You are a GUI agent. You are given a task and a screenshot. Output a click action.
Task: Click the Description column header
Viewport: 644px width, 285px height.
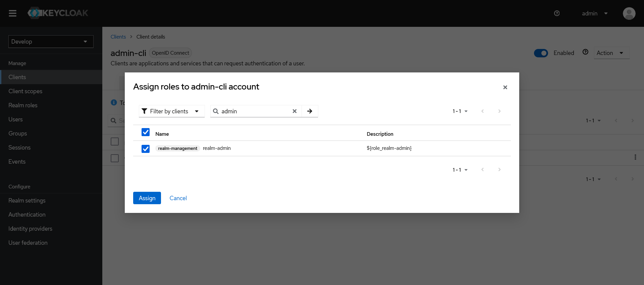[x=380, y=134]
